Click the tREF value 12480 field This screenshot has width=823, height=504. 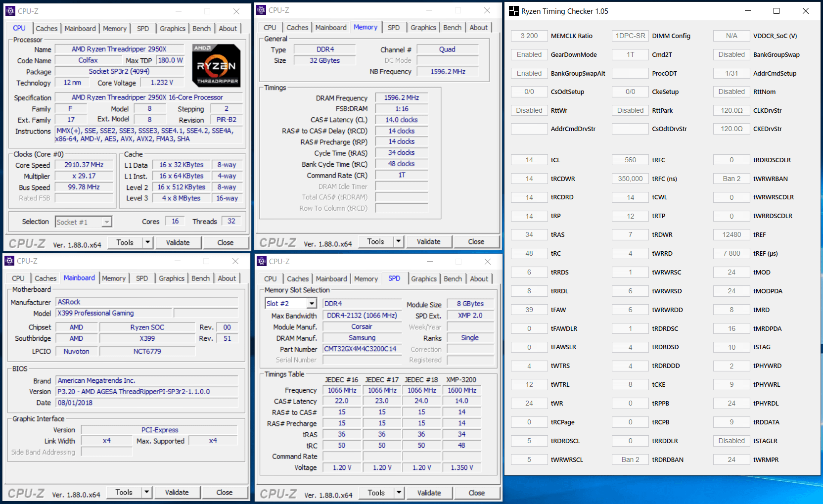(732, 234)
